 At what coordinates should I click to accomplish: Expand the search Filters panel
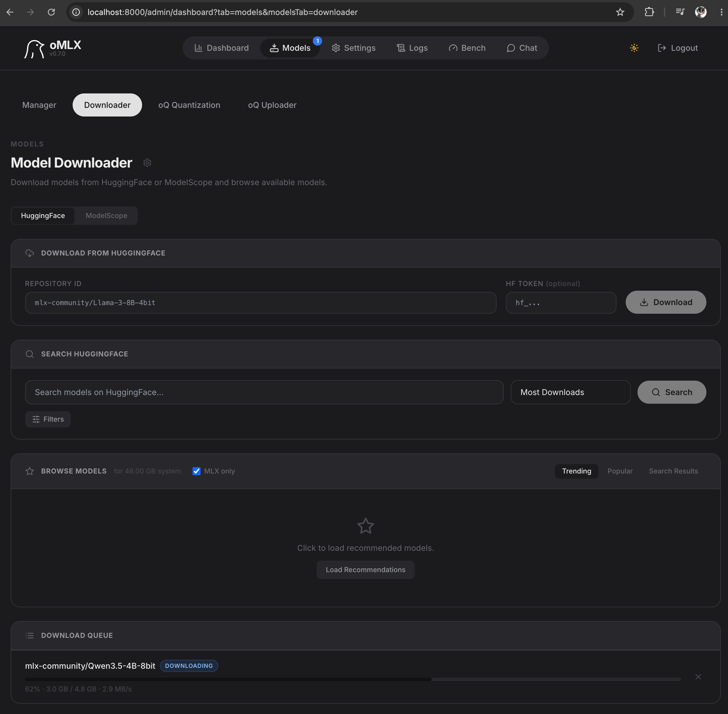tap(48, 419)
